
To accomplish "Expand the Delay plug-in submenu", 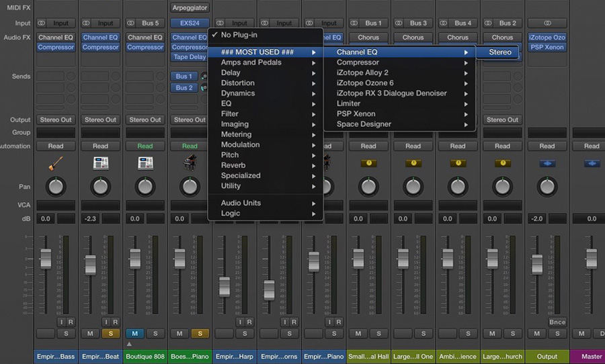I will (266, 73).
